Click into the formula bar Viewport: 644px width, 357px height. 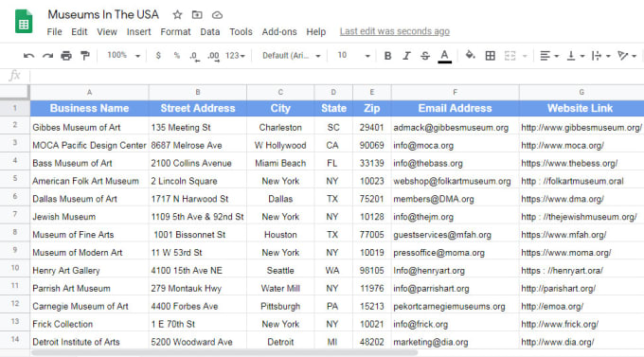pyautogui.click(x=337, y=76)
